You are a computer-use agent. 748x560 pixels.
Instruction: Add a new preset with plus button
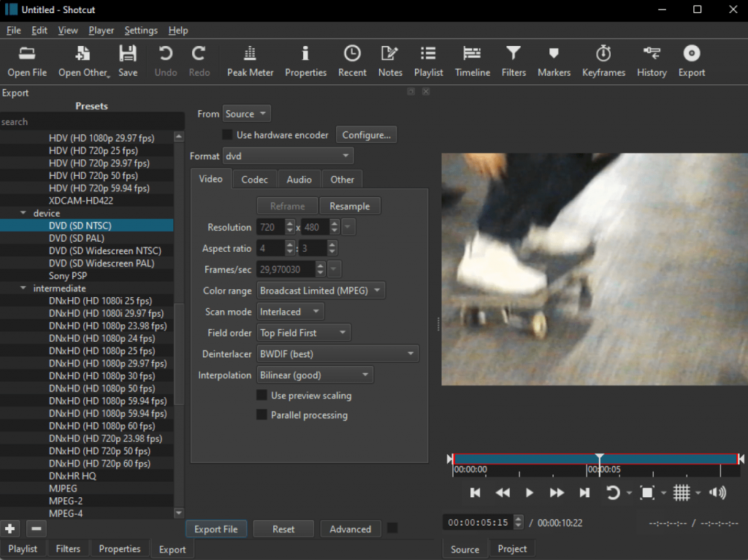pyautogui.click(x=10, y=529)
